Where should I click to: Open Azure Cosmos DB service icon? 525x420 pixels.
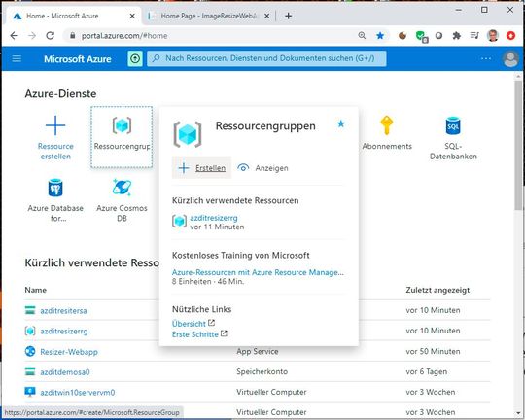point(122,188)
